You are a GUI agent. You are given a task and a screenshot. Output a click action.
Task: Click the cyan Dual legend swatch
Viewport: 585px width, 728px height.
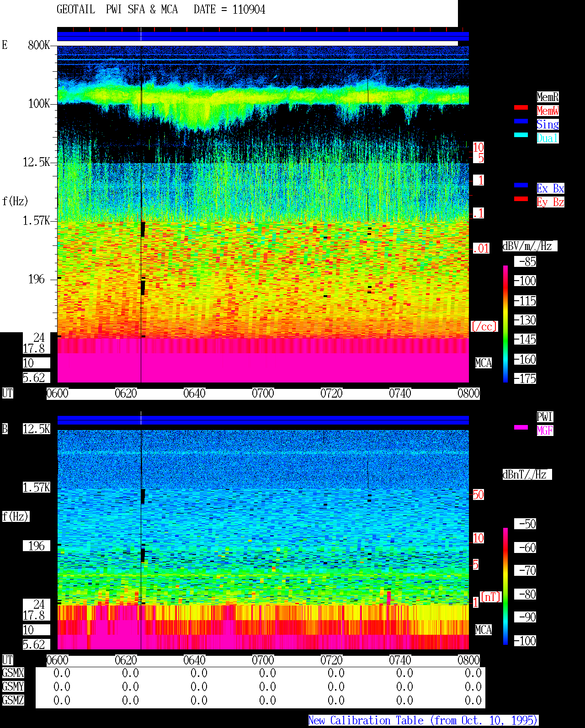[521, 135]
